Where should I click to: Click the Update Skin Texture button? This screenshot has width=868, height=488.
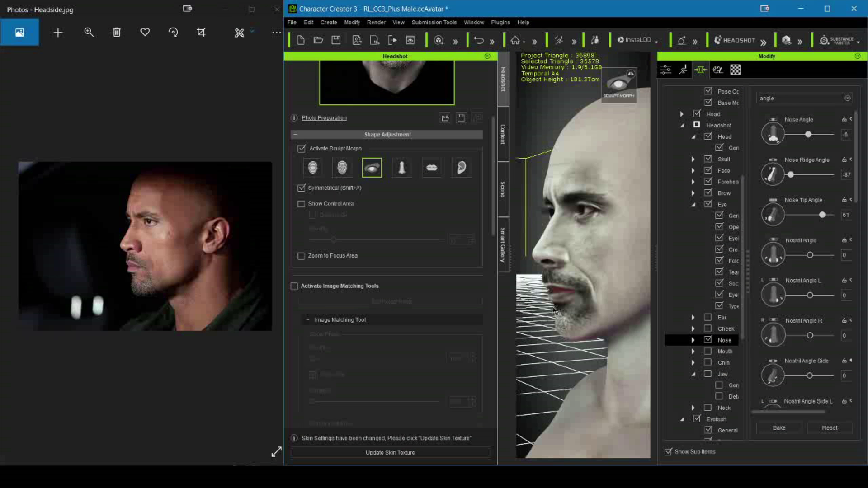pyautogui.click(x=390, y=452)
